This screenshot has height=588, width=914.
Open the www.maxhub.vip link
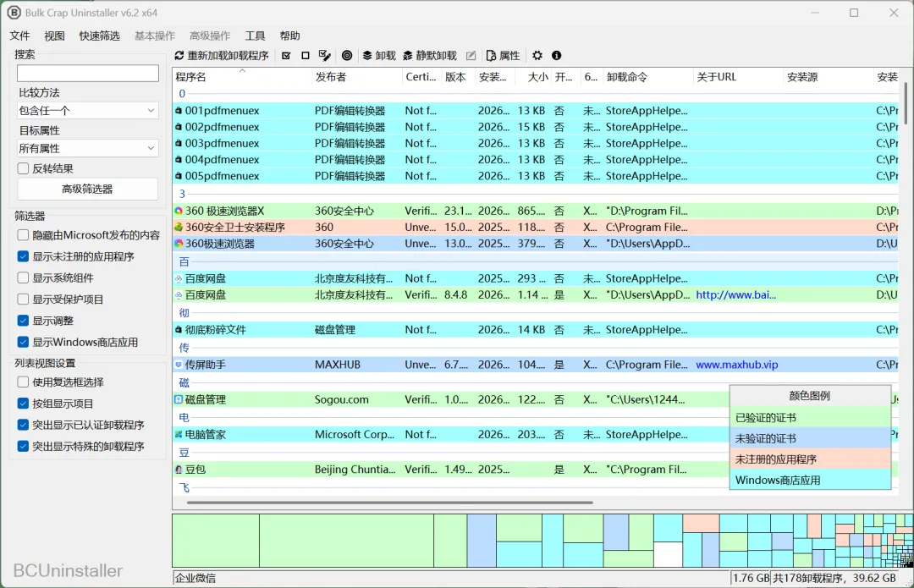(x=737, y=365)
